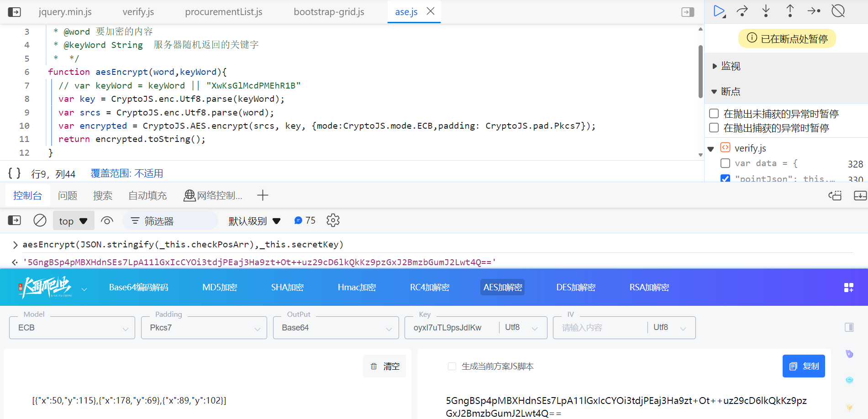This screenshot has width=868, height=419.
Task: Click the blue 复制 copy button
Action: pos(804,366)
